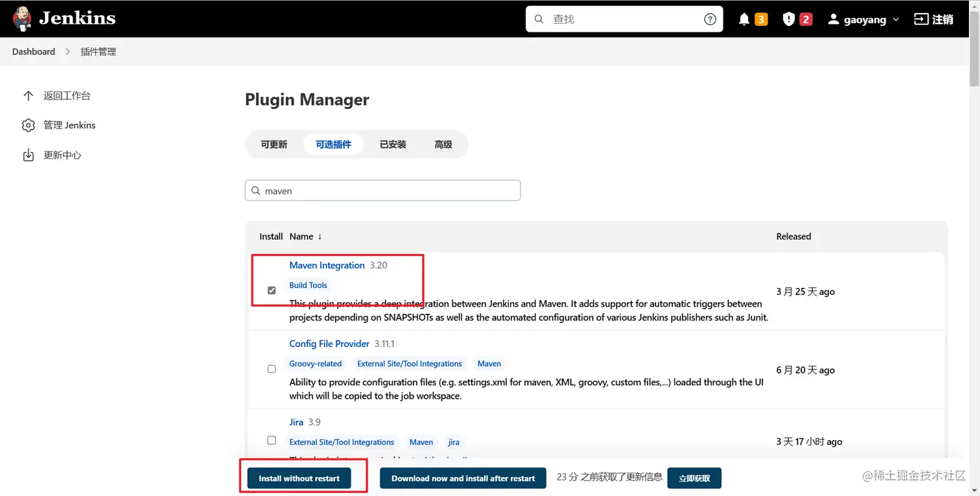Switch to the 已安装 (Installed) tab
The height and width of the screenshot is (496, 980).
[x=393, y=145]
